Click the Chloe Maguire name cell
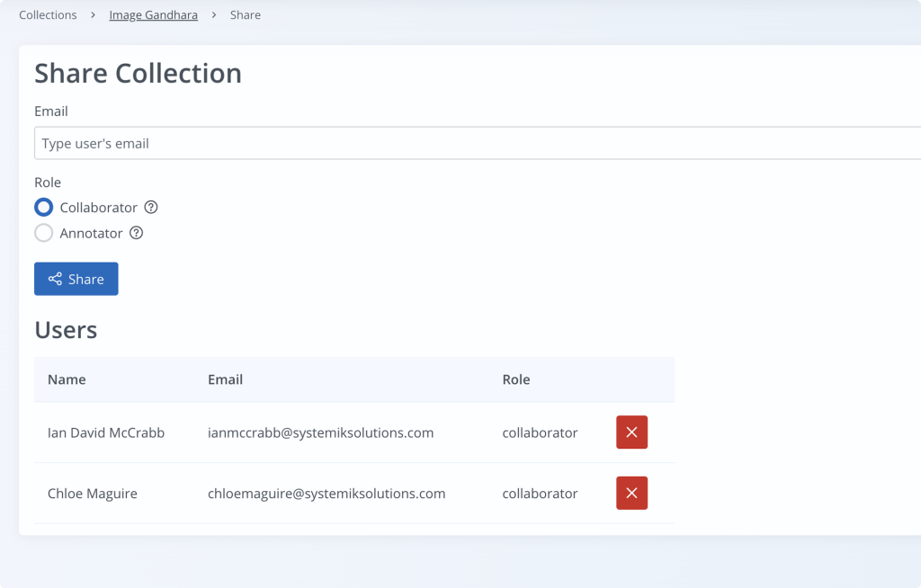921x588 pixels. [x=93, y=494]
